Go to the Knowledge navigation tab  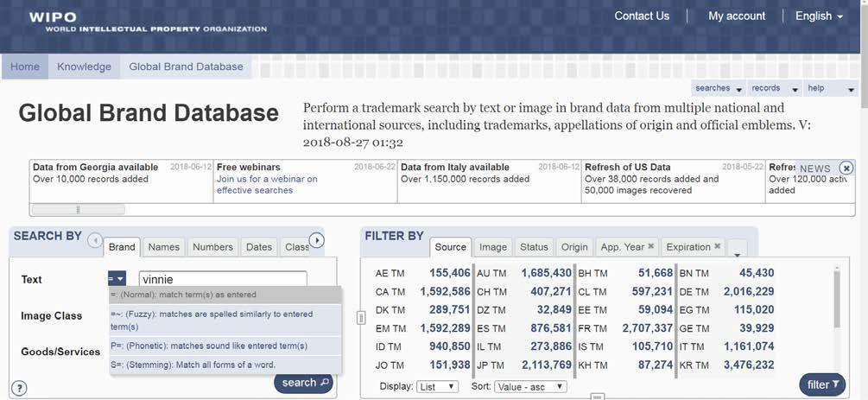pos(84,67)
